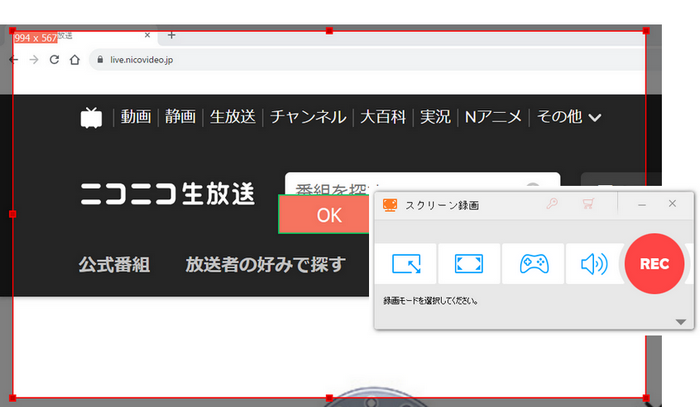This screenshot has height=407, width=700.
Task: Go to browser home page icon
Action: 75,59
